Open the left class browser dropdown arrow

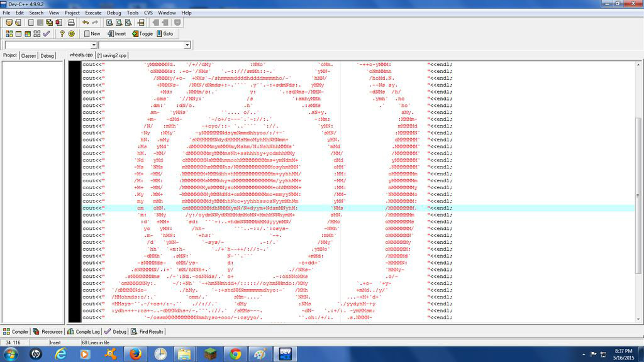(x=94, y=45)
